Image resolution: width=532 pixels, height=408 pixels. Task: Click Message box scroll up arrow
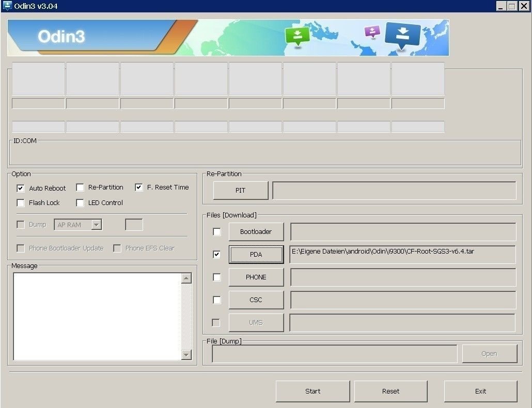pos(186,278)
